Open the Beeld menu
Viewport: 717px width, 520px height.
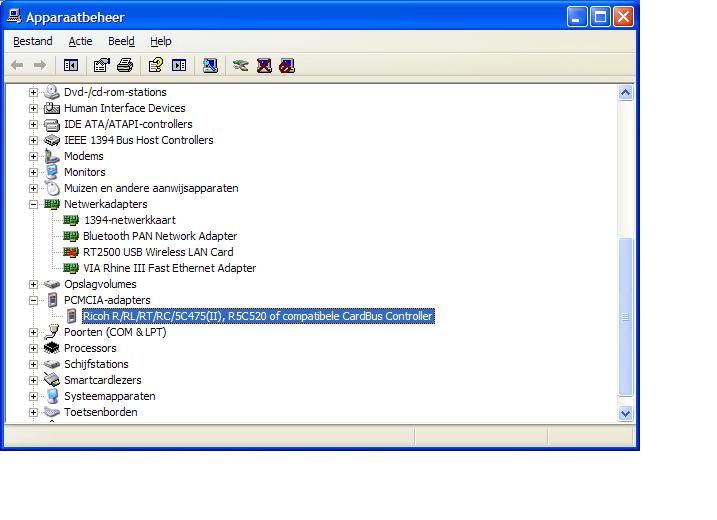pos(121,41)
